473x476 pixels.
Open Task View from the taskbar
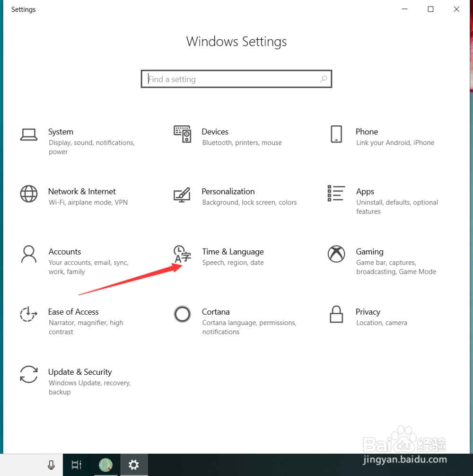76,465
